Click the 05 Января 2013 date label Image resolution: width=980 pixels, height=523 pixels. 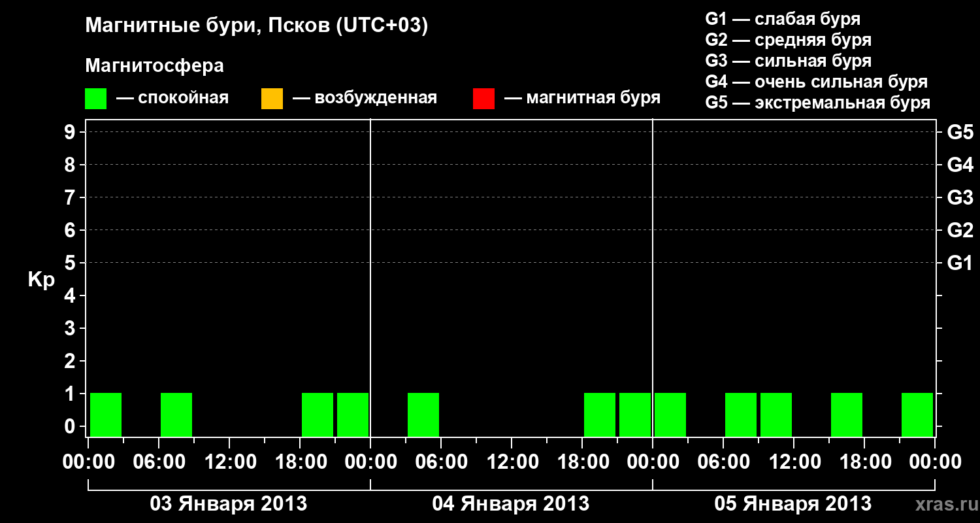793,504
